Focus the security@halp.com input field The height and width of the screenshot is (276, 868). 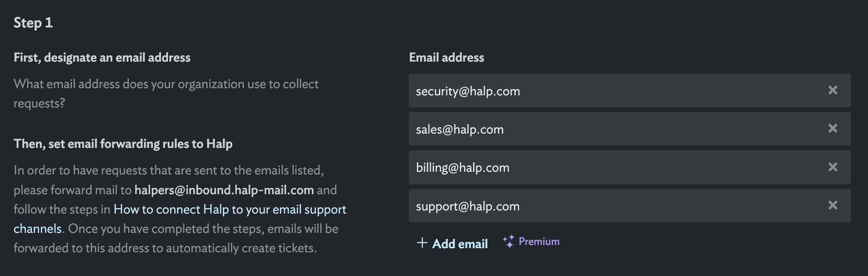tap(629, 90)
